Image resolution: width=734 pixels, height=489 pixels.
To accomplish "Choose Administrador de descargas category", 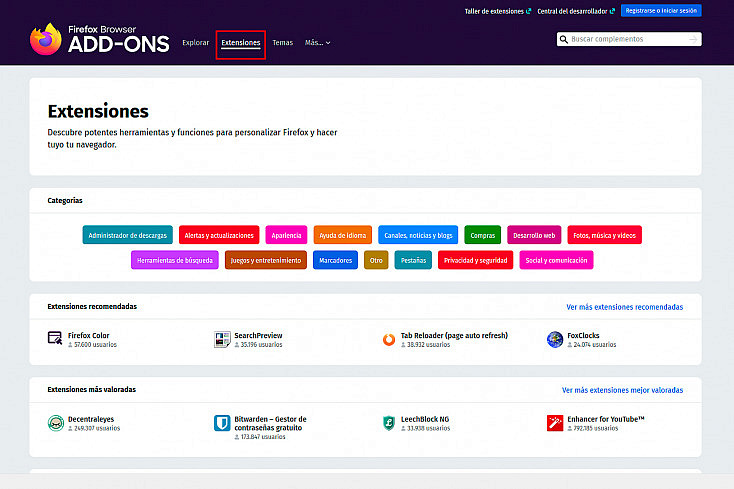I will tap(127, 235).
